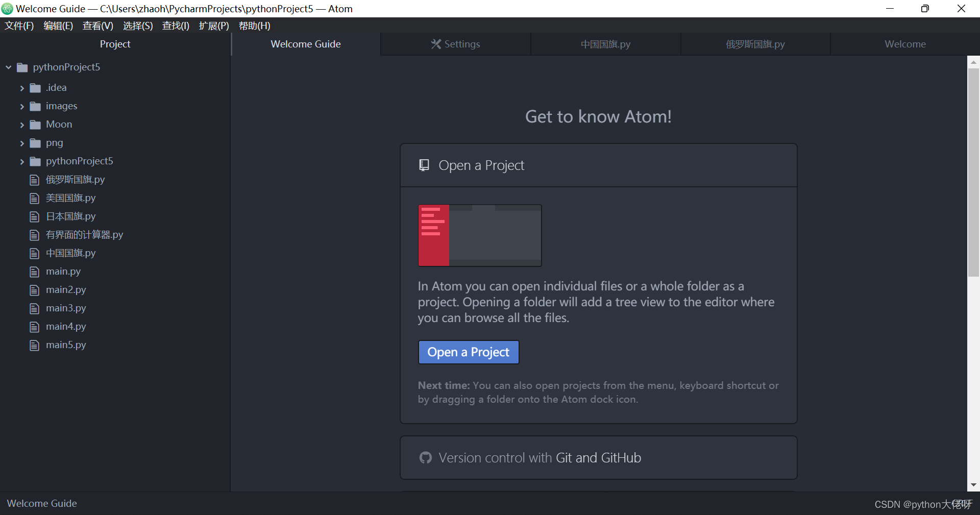This screenshot has height=515, width=980.
Task: Switch to the Settings tab
Action: (456, 44)
